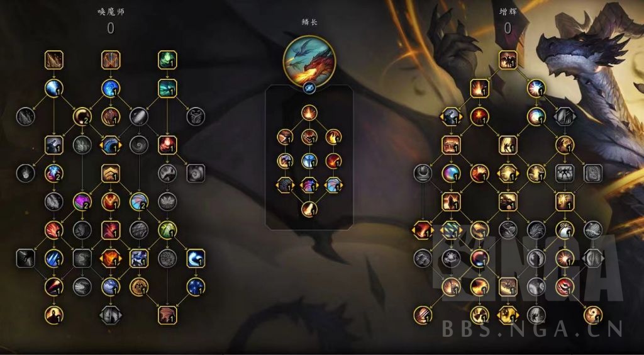Enable the gray lotus flower talent node
This screenshot has width=644, height=355.
[x=167, y=202]
